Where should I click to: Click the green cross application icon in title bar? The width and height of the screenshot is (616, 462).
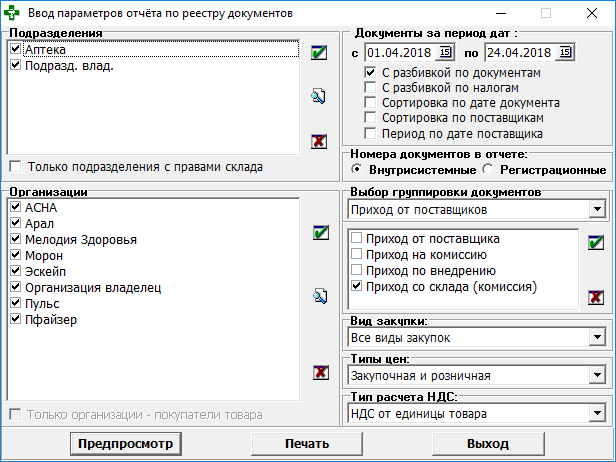click(11, 13)
